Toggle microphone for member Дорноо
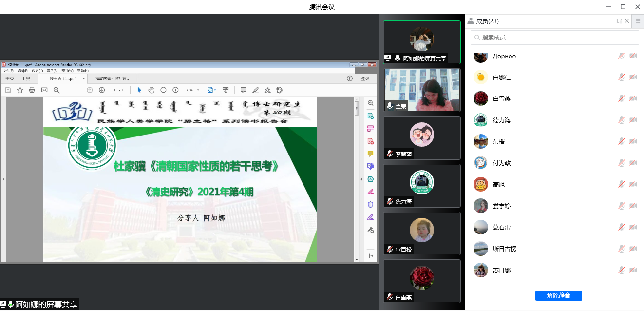 point(622,56)
